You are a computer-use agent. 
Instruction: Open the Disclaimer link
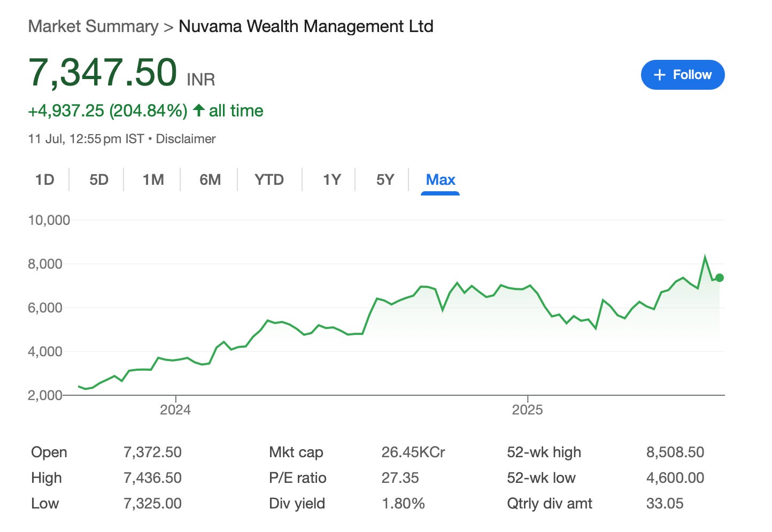click(186, 139)
